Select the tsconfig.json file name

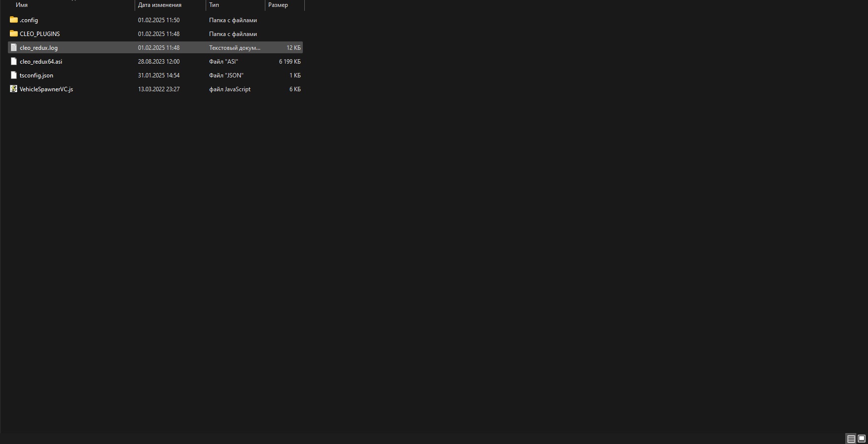[36, 75]
